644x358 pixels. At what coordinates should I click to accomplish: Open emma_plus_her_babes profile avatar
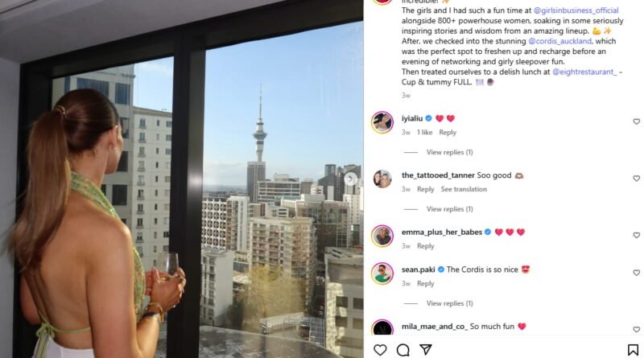tap(382, 236)
